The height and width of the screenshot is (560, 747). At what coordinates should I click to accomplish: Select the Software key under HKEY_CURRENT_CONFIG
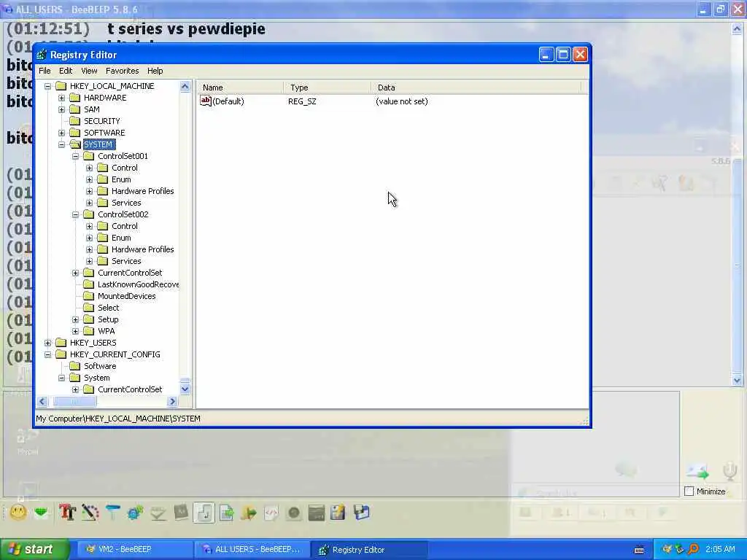[x=100, y=366]
